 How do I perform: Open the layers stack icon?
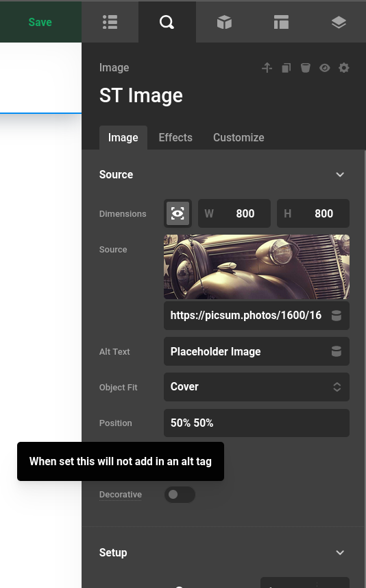339,22
